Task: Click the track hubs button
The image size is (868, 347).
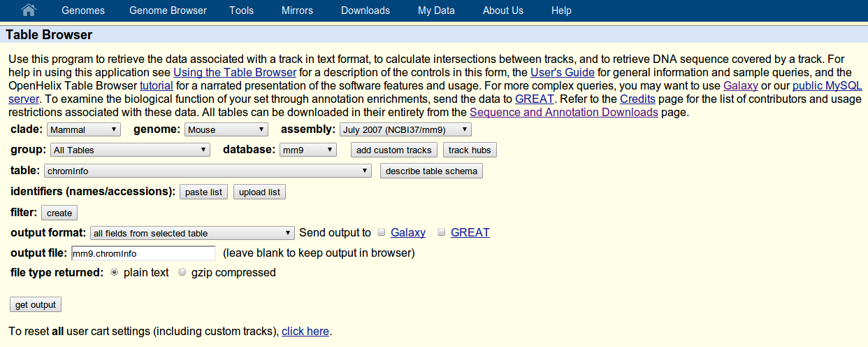Action: 470,150
